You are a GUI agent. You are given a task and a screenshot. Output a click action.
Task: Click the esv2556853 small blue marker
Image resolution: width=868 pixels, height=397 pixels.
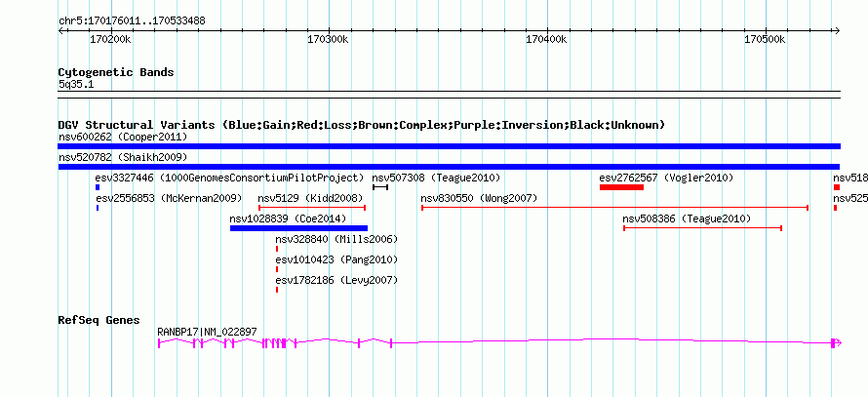tap(98, 208)
